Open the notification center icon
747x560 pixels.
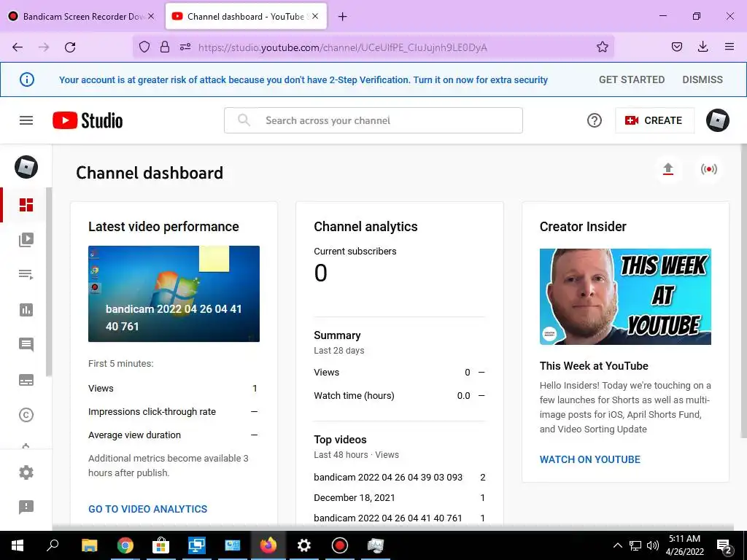pyautogui.click(x=724, y=546)
